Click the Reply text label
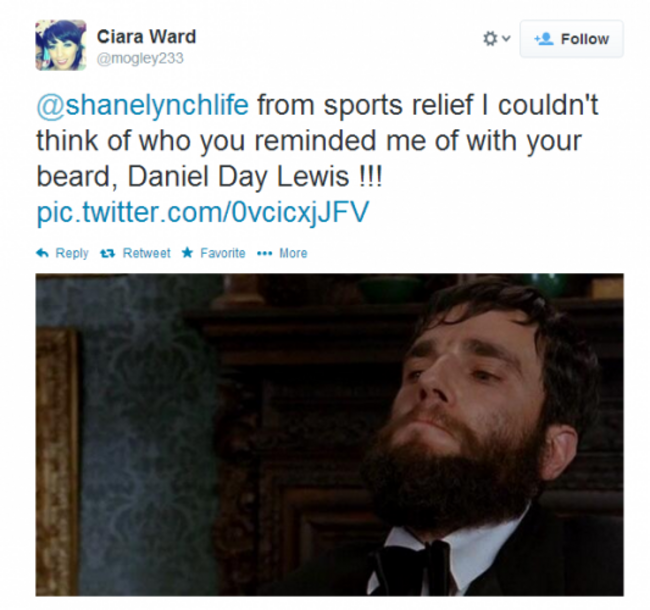This screenshot has height=610, width=650. click(72, 253)
